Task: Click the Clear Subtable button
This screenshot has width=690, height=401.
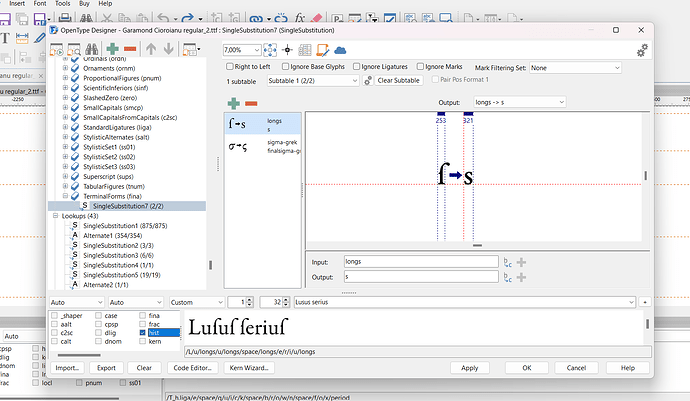Action: [x=397, y=80]
